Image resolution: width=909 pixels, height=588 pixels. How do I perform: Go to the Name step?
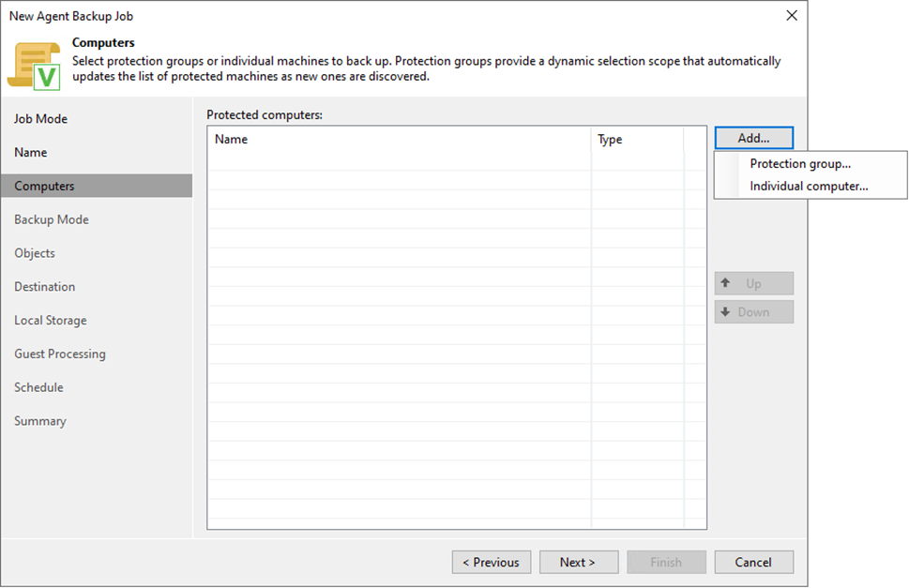coord(31,152)
